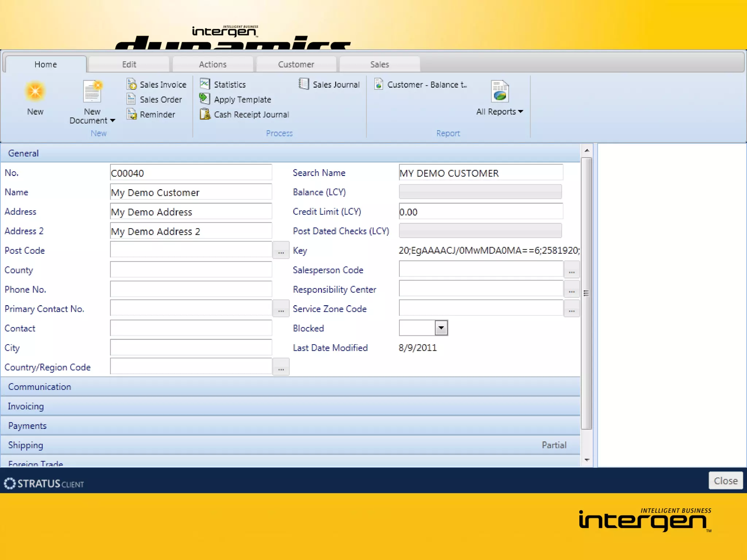Click the Salesperson Code input field
Viewport: 747px width, 560px height.
(481, 270)
